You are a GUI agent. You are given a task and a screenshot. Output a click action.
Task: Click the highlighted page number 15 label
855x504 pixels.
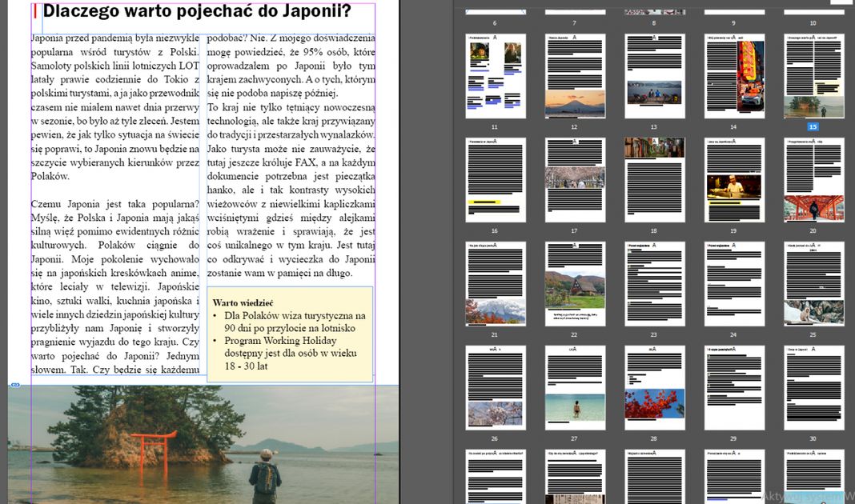click(813, 126)
